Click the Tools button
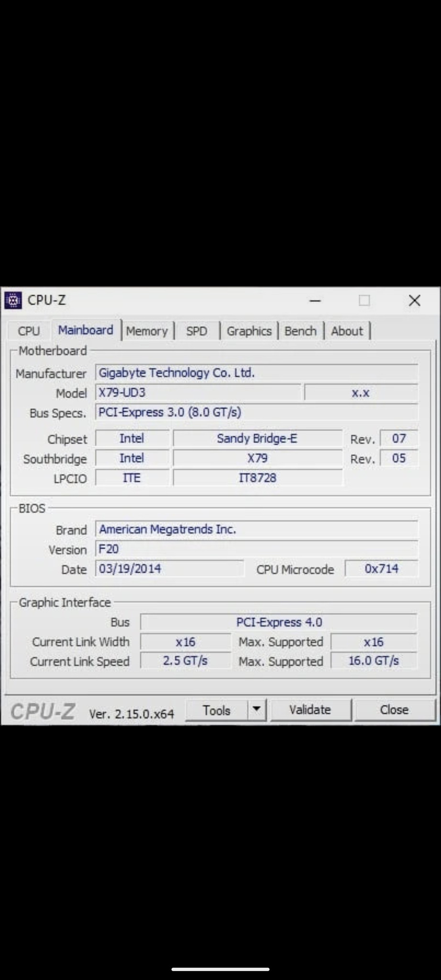 click(x=216, y=711)
